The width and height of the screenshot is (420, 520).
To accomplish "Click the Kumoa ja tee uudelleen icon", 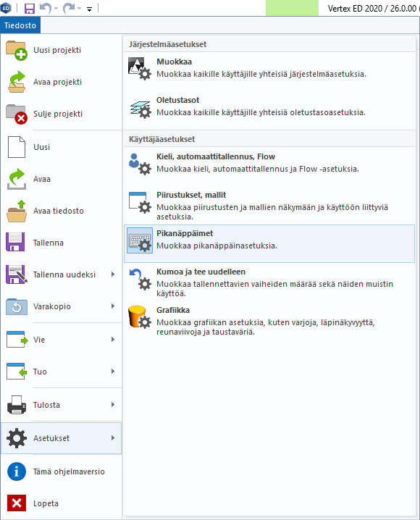I will (140, 280).
